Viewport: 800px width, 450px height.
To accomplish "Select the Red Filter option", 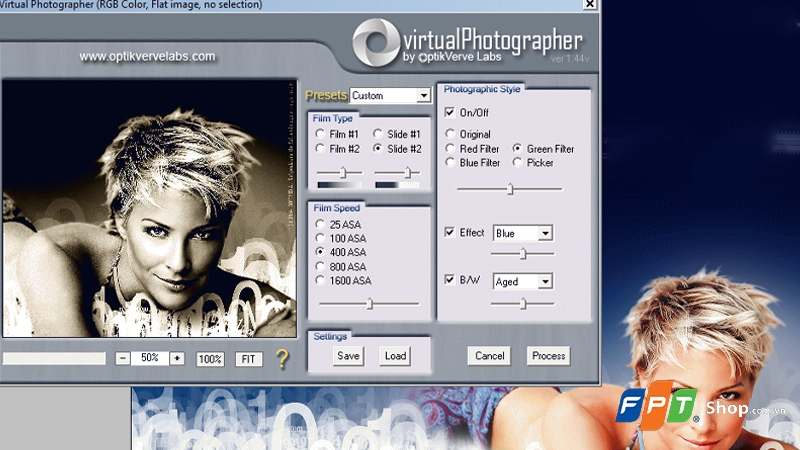I will (449, 148).
